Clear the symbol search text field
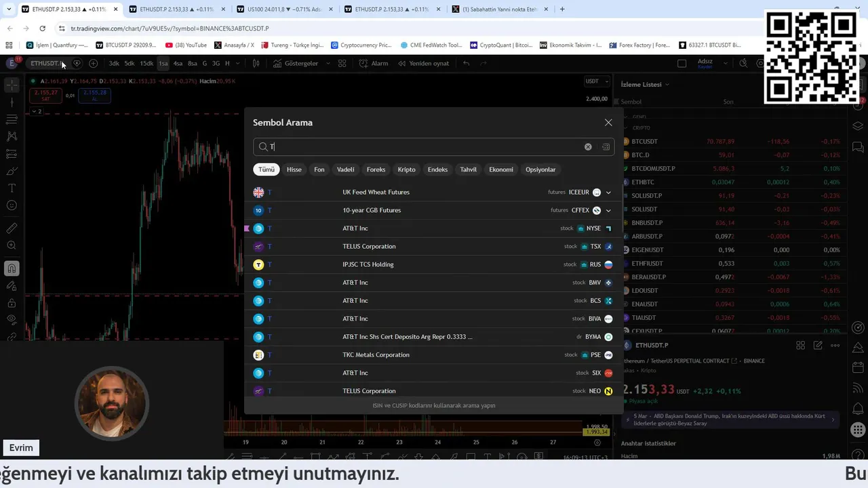 click(x=588, y=147)
